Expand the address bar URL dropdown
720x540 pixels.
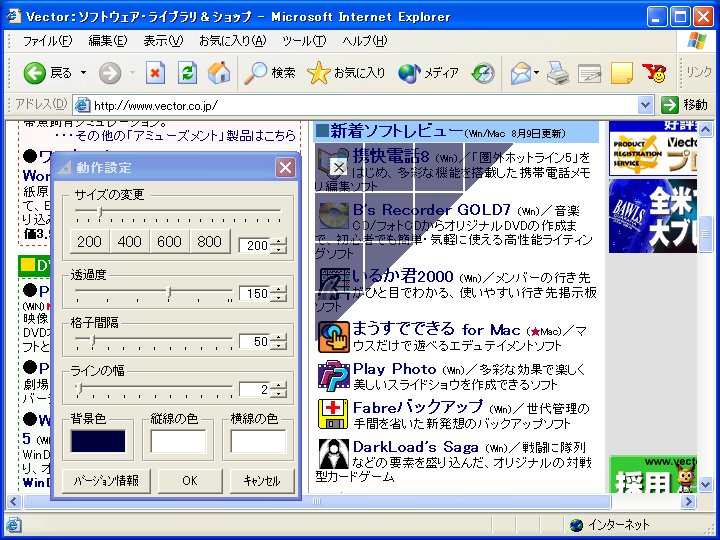pos(645,105)
